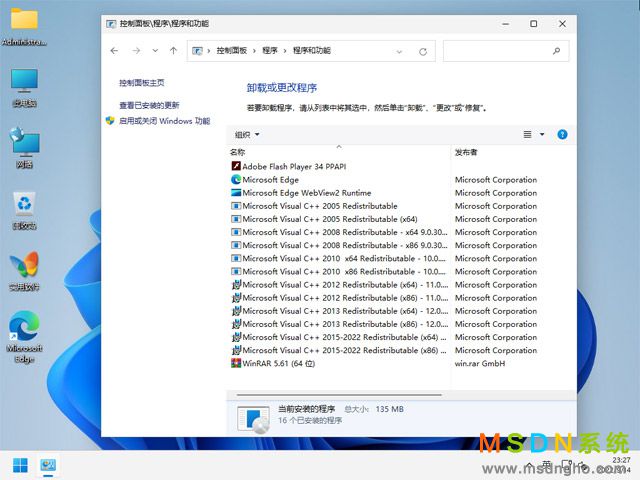Sort by the 发布者 column header
640x480 pixels.
466,152
